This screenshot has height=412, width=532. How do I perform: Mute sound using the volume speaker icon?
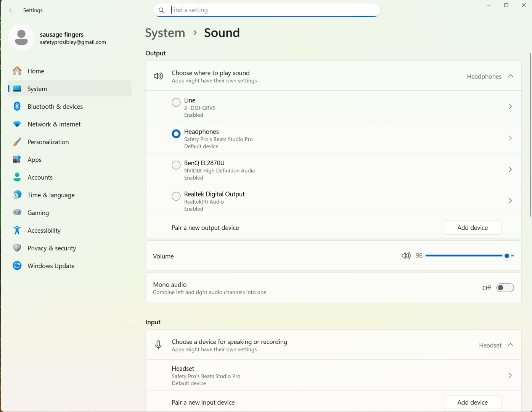point(406,256)
